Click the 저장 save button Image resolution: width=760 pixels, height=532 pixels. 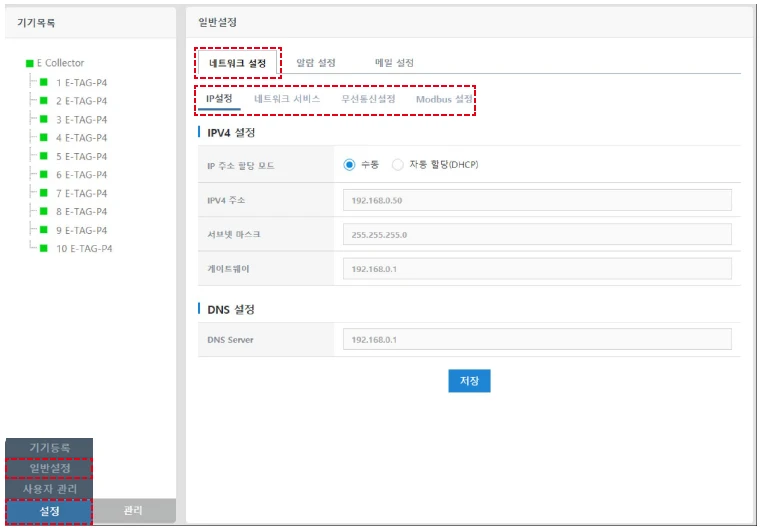click(x=469, y=381)
